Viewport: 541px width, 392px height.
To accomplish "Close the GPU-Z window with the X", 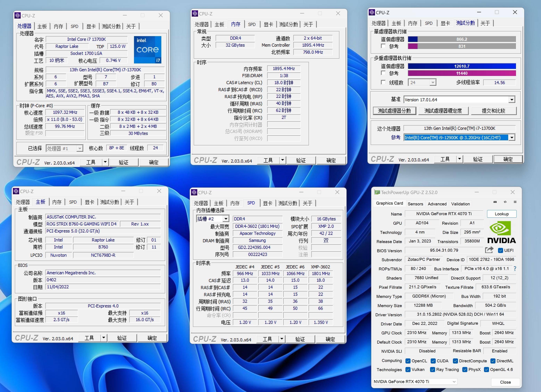I will (512, 192).
